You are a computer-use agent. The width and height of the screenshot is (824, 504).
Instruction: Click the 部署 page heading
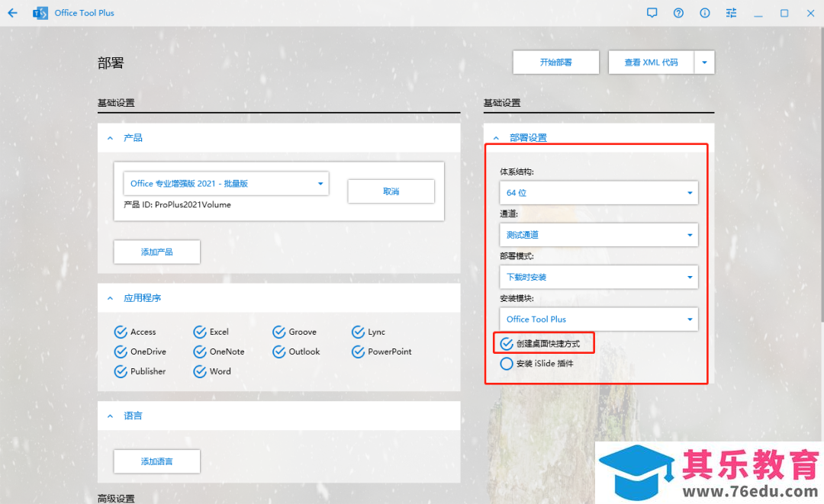(111, 63)
